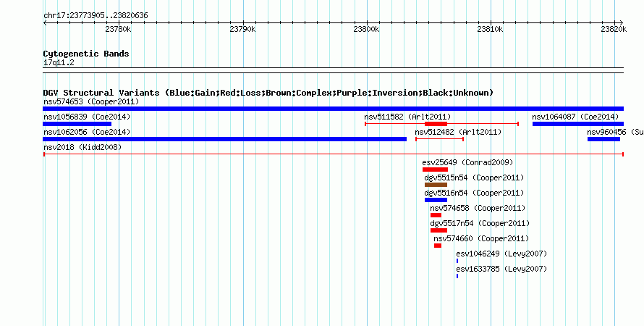
Task: Select the blue nsv1064087 gain bar
Action: [578, 124]
